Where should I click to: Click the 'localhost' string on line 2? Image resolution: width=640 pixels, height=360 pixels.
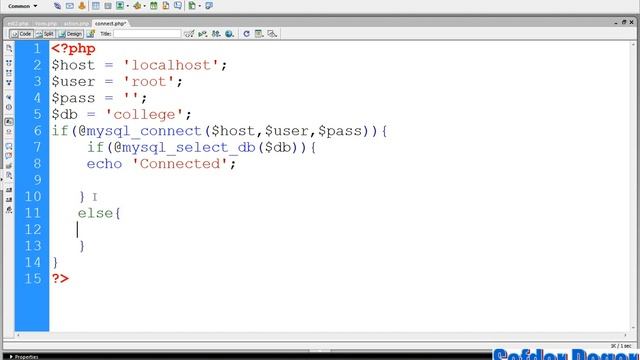point(171,65)
